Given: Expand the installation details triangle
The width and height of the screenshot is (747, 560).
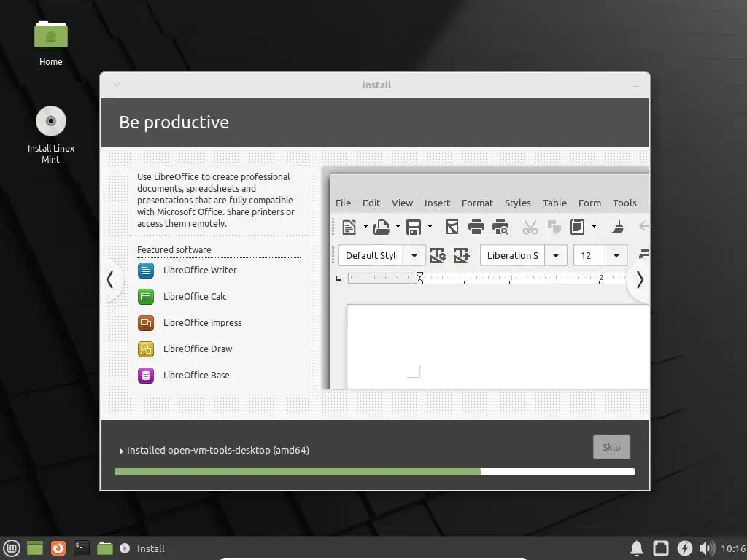Looking at the screenshot, I should [x=121, y=451].
